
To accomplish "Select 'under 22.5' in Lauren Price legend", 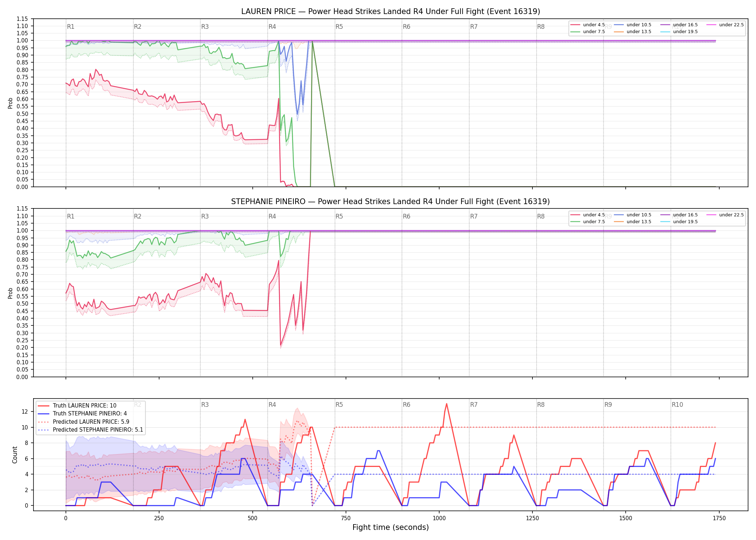I will point(725,25).
